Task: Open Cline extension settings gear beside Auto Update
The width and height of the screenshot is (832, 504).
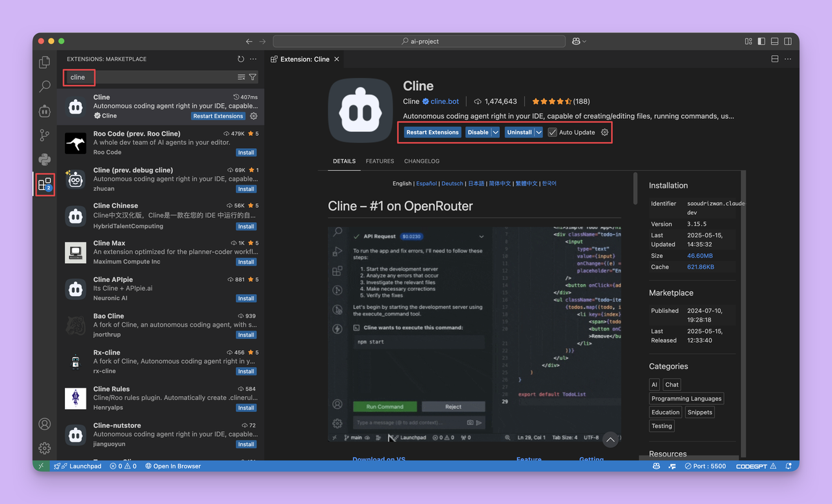Action: pyautogui.click(x=604, y=132)
